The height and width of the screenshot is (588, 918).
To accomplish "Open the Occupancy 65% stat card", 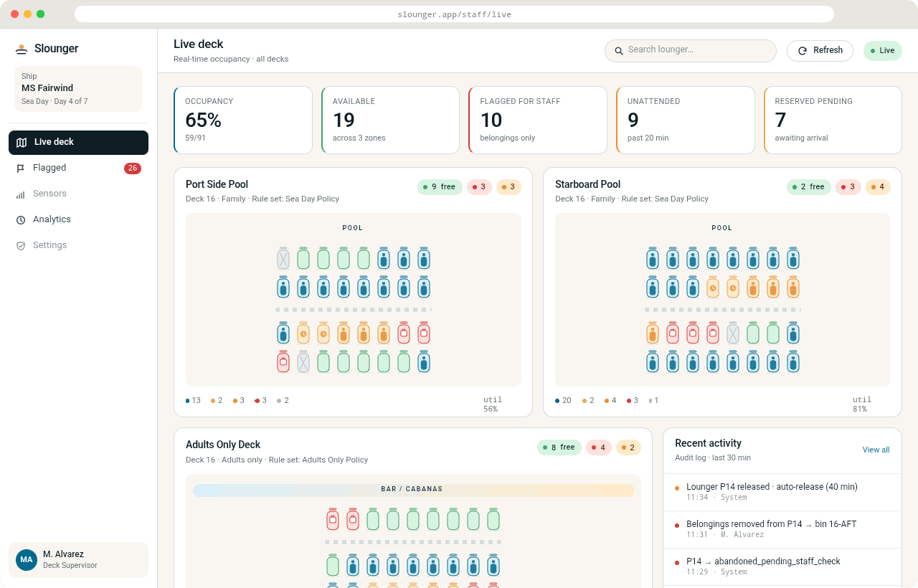I will [x=243, y=120].
